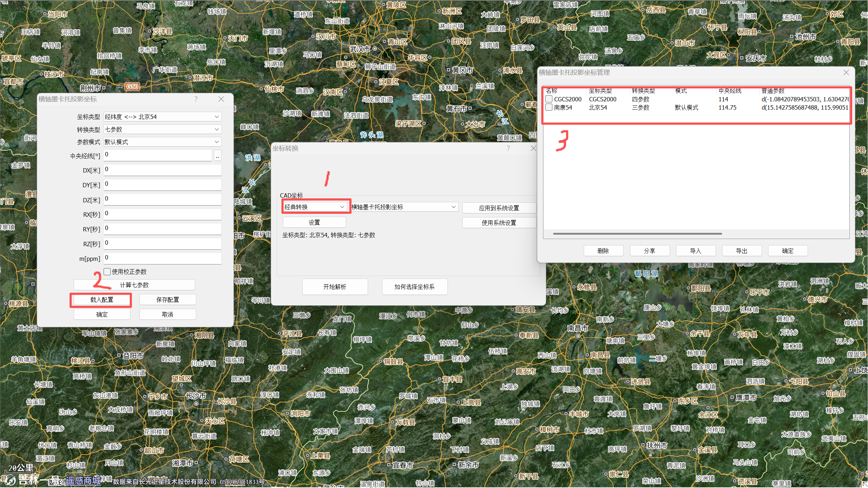Click the DX[米] input field
Image resolution: width=868 pixels, height=488 pixels.
162,170
